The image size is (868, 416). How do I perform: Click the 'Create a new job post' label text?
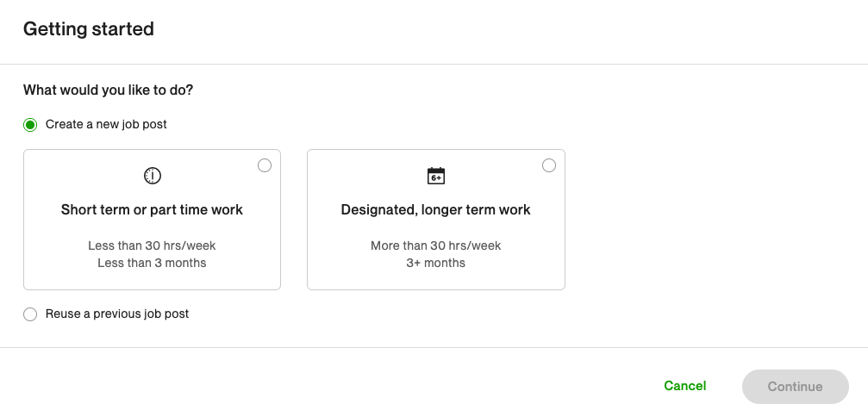pos(106,124)
